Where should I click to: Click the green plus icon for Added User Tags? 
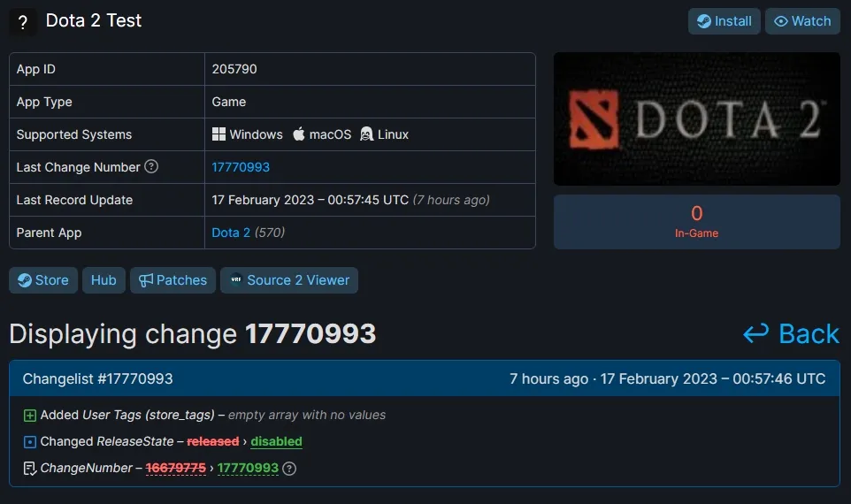pyautogui.click(x=30, y=416)
